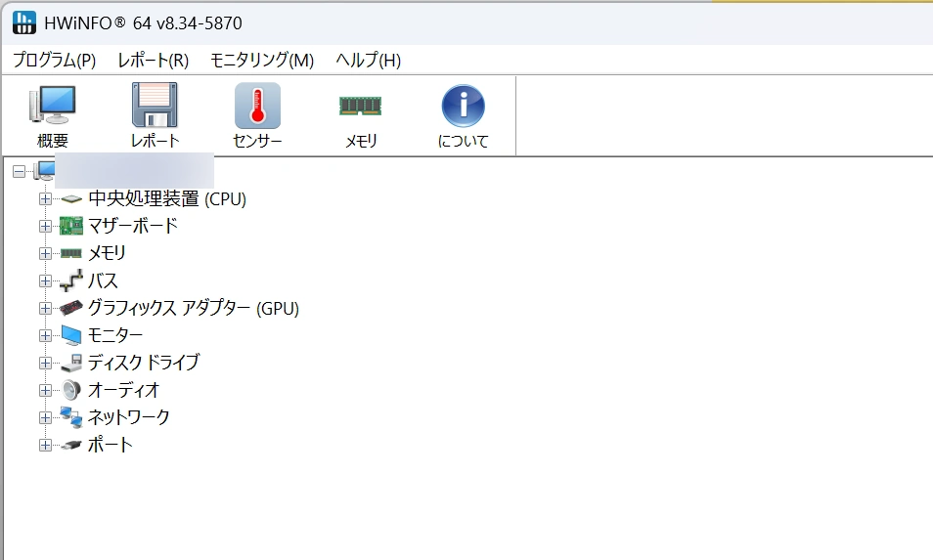Expand the ネットワーク node

45,418
